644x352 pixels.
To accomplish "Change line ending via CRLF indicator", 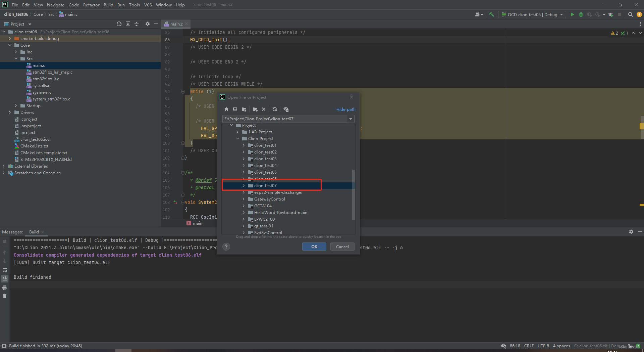I will [x=529, y=346].
